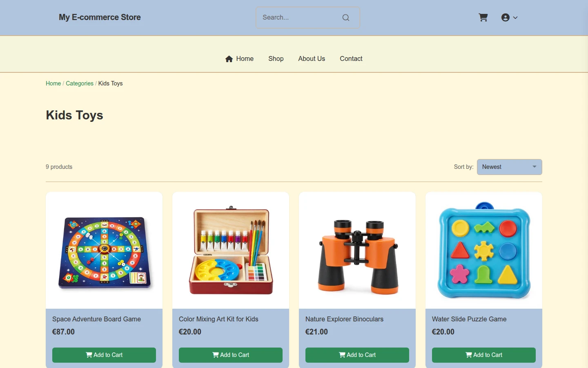
Task: Follow the Categories breadcrumb link
Action: pos(80,83)
